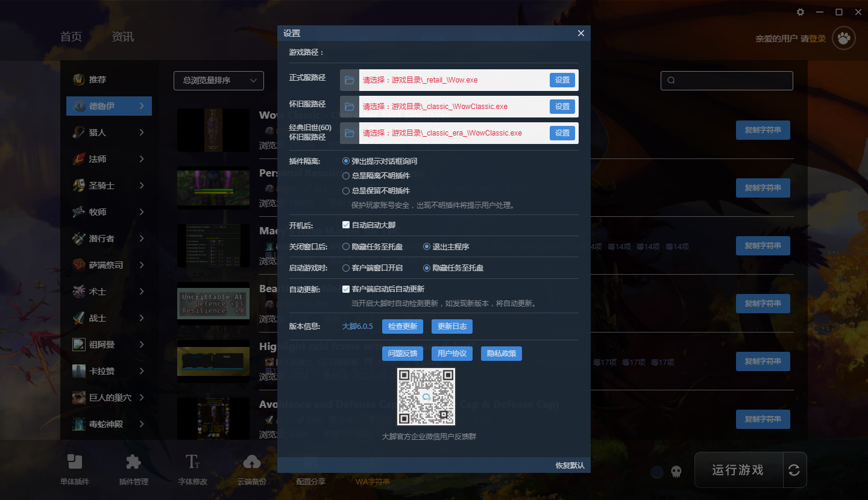Toggle 自动启动大脚 checkbox
The height and width of the screenshot is (500, 868).
(346, 225)
